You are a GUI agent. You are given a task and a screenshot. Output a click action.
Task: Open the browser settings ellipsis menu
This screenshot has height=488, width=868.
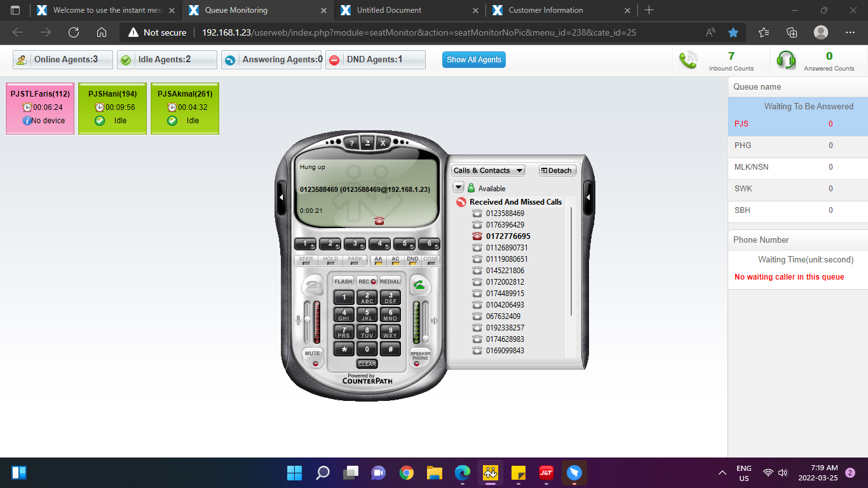coord(850,32)
